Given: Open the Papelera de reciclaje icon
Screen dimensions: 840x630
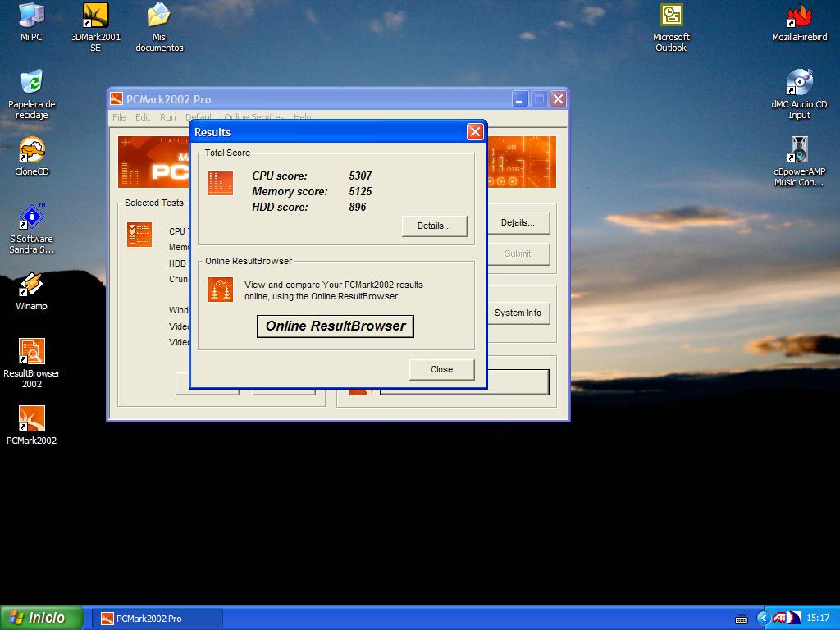Looking at the screenshot, I should pos(31,83).
